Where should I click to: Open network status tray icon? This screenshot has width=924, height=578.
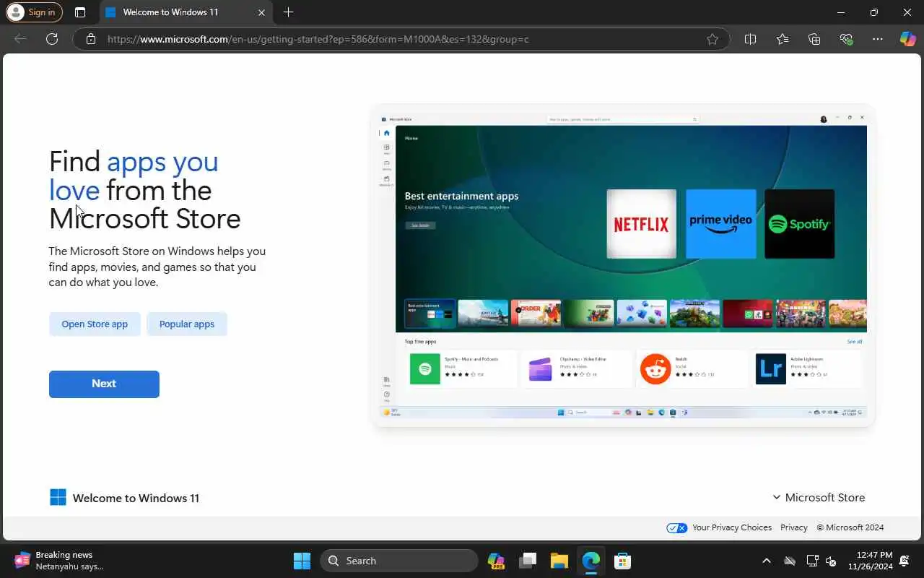coord(811,561)
